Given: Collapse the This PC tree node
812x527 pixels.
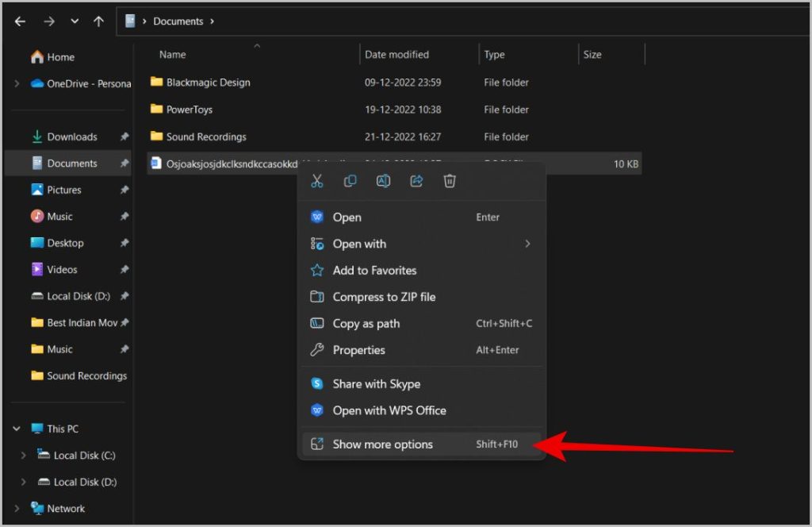Looking at the screenshot, I should pos(17,429).
